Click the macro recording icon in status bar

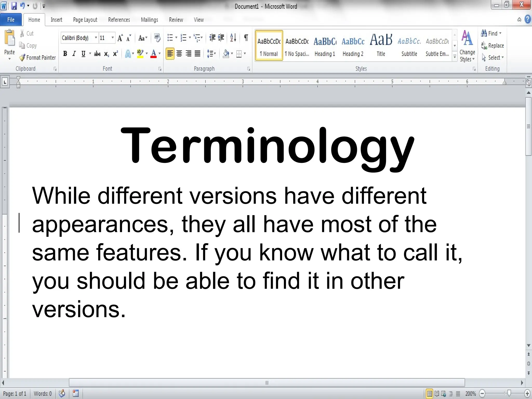click(x=76, y=393)
